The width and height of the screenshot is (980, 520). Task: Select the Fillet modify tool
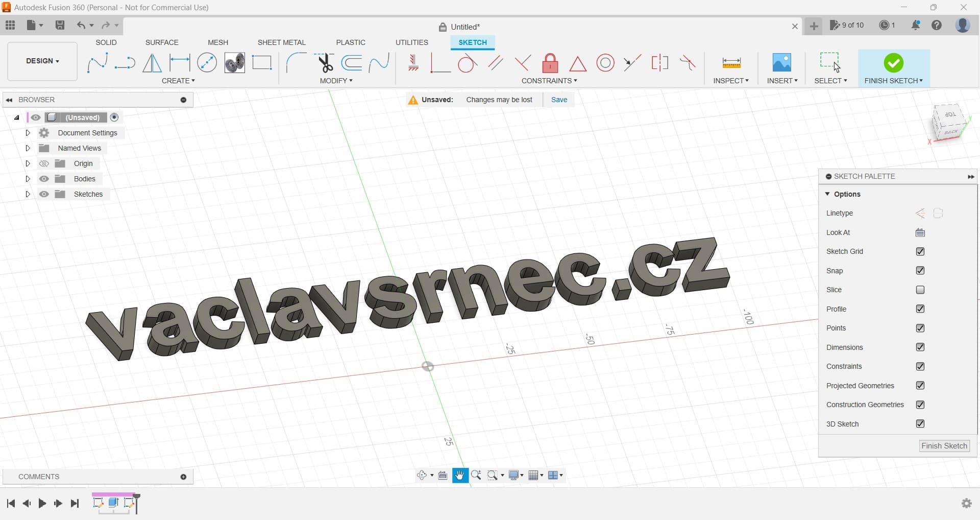[296, 63]
